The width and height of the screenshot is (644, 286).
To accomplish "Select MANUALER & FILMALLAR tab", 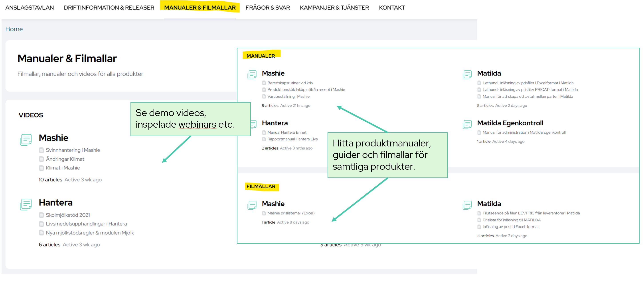I will (200, 8).
